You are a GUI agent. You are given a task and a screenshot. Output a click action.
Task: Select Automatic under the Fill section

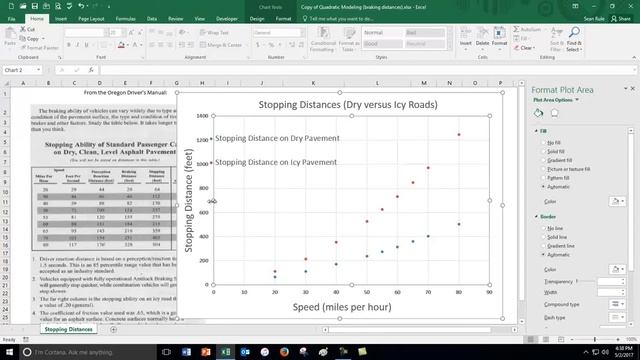coord(543,187)
